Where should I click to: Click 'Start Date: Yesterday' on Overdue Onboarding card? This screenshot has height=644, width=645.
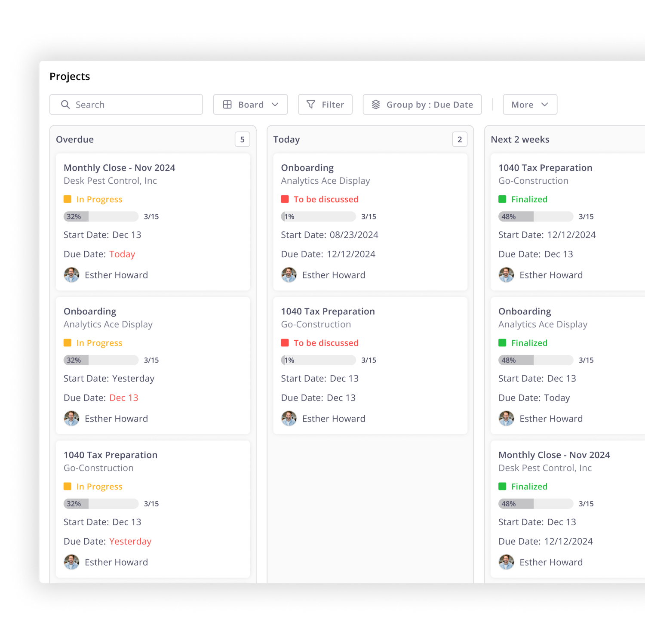pos(109,379)
